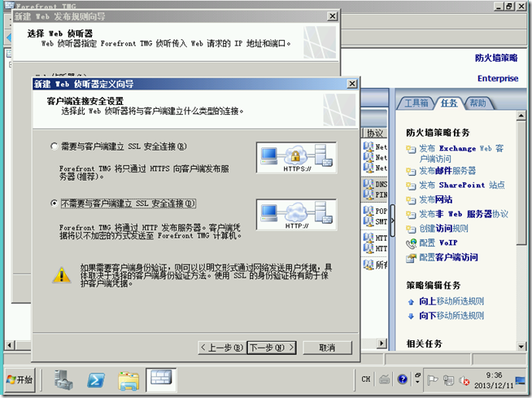
Task: Click the Publish web sites icon
Action: [411, 200]
